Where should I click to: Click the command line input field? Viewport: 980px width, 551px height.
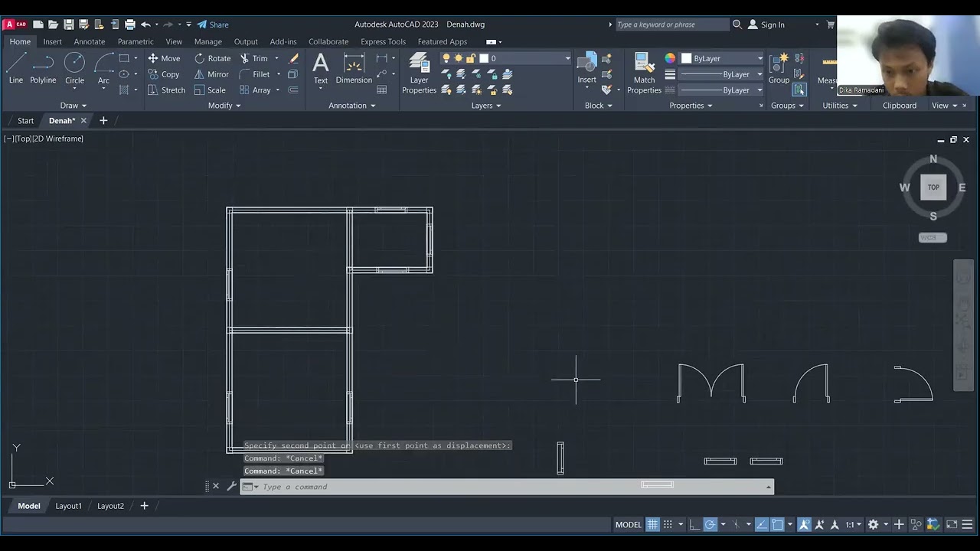(505, 487)
